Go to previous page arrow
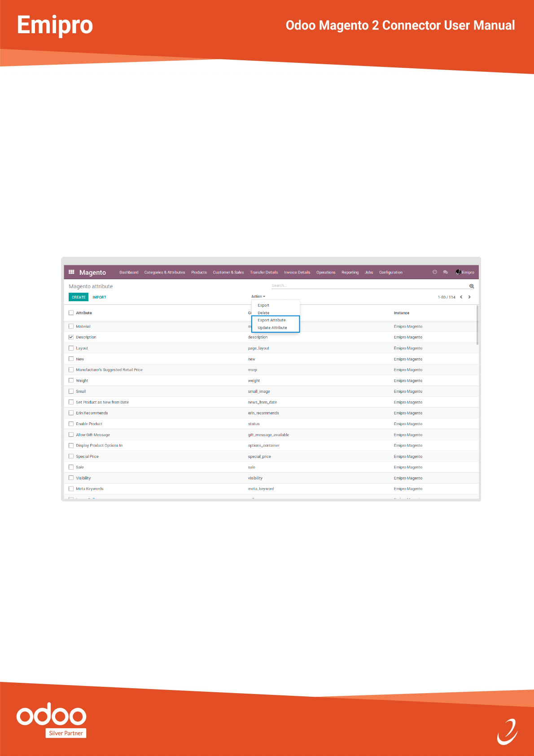534x756 pixels. pos(461,297)
